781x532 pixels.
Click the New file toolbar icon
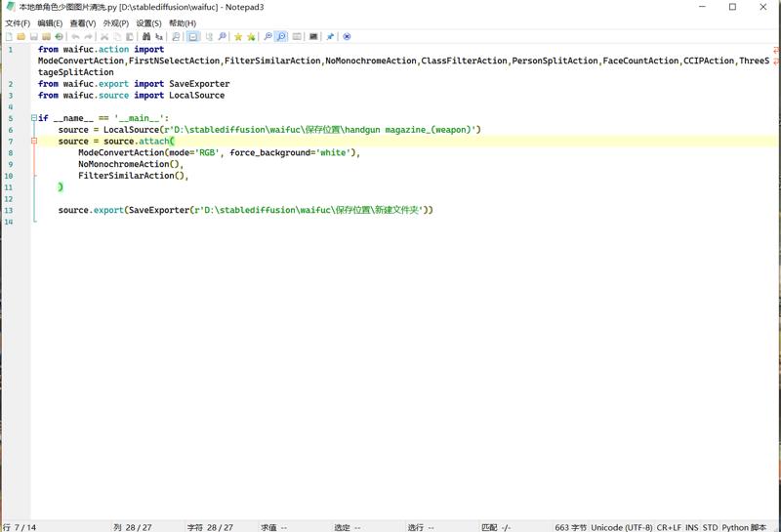coord(9,36)
